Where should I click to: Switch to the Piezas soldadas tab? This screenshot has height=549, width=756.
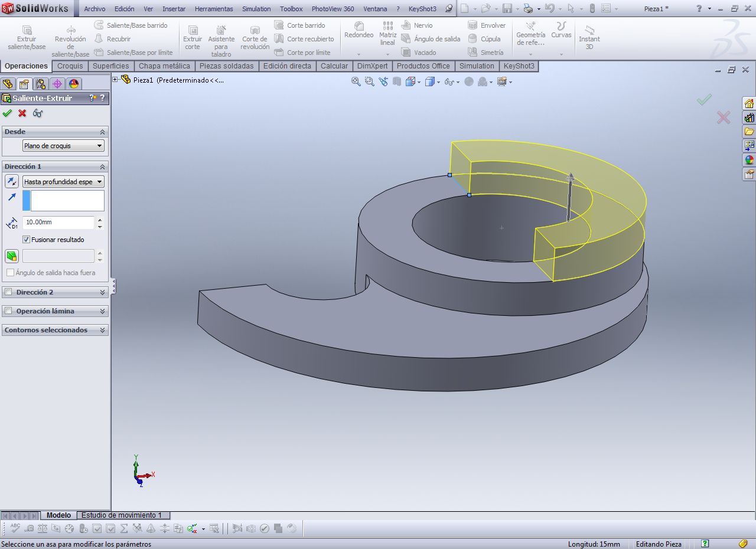pos(226,66)
